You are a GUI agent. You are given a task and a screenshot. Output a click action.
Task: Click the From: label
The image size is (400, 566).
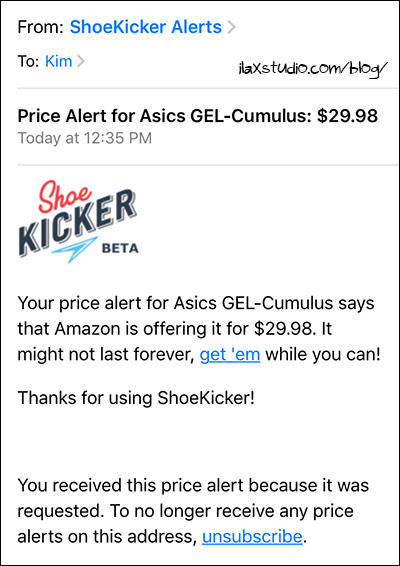pos(41,27)
